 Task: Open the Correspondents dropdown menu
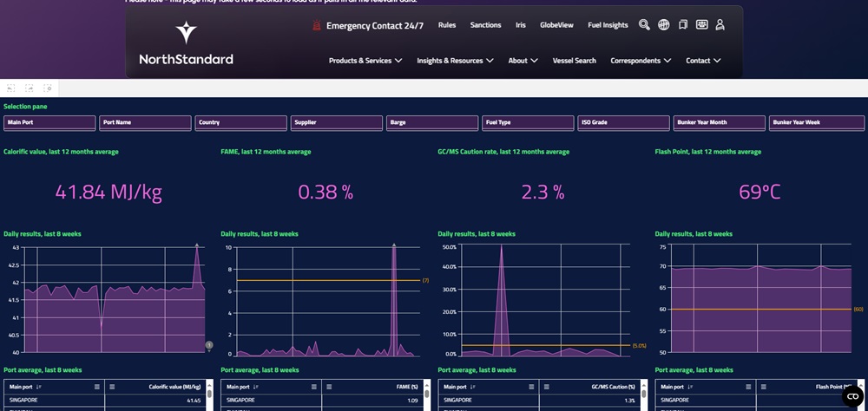click(x=641, y=61)
